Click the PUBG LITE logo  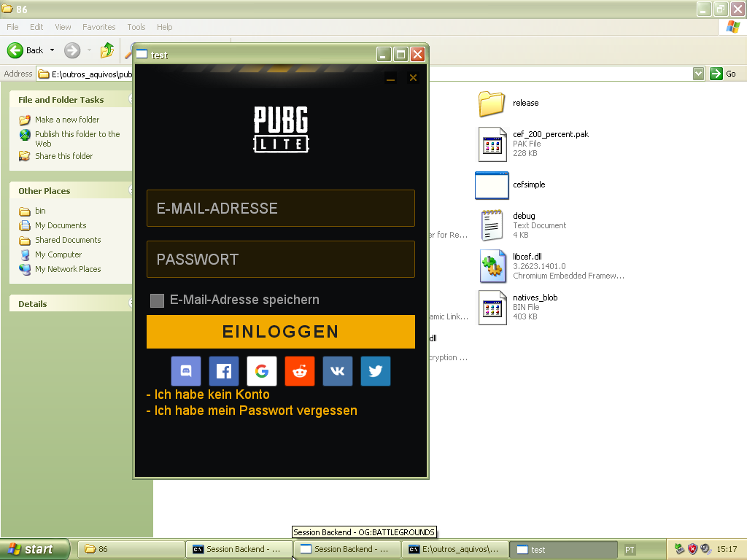281,130
